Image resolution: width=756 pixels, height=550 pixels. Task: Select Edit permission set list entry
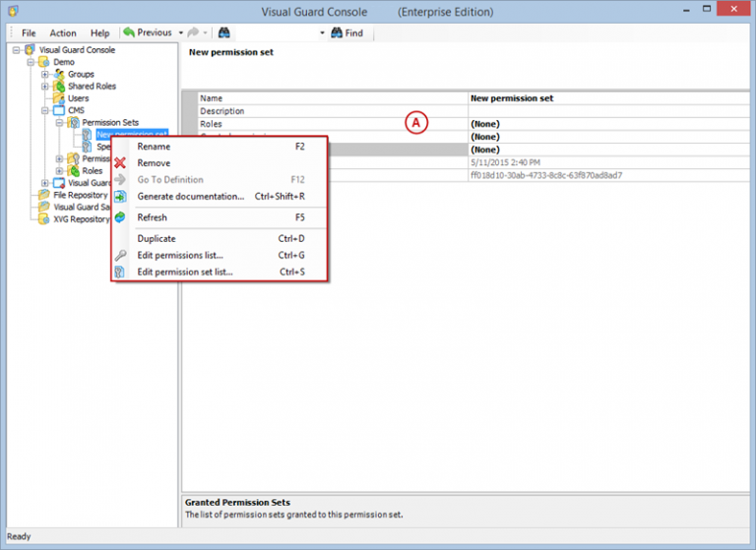pos(220,272)
